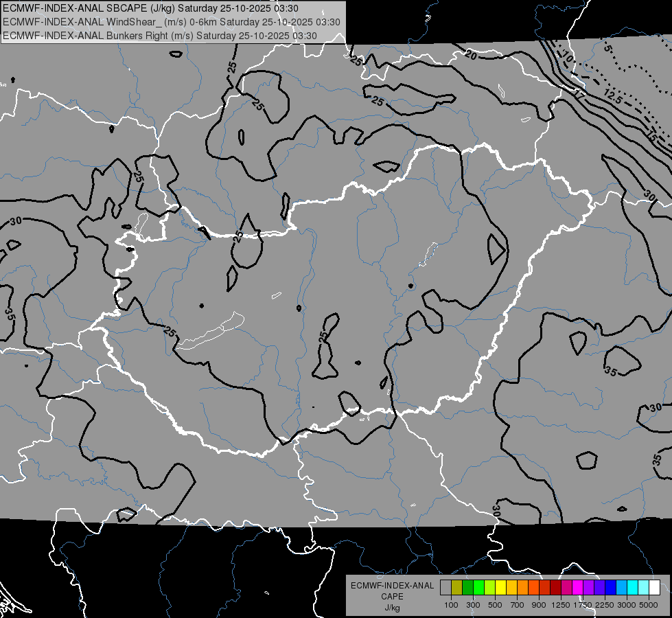Screen dimensions: 672x618
Task: Click the J/kg unit label in legend
Action: click(392, 607)
